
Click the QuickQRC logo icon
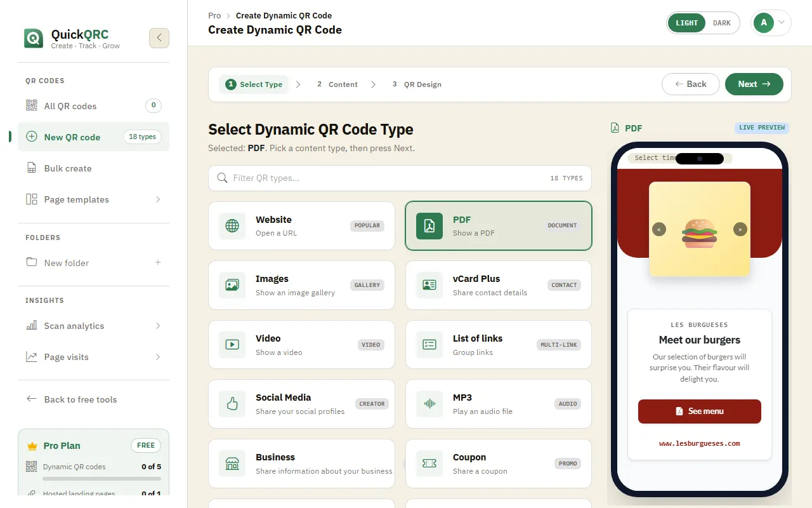34,38
